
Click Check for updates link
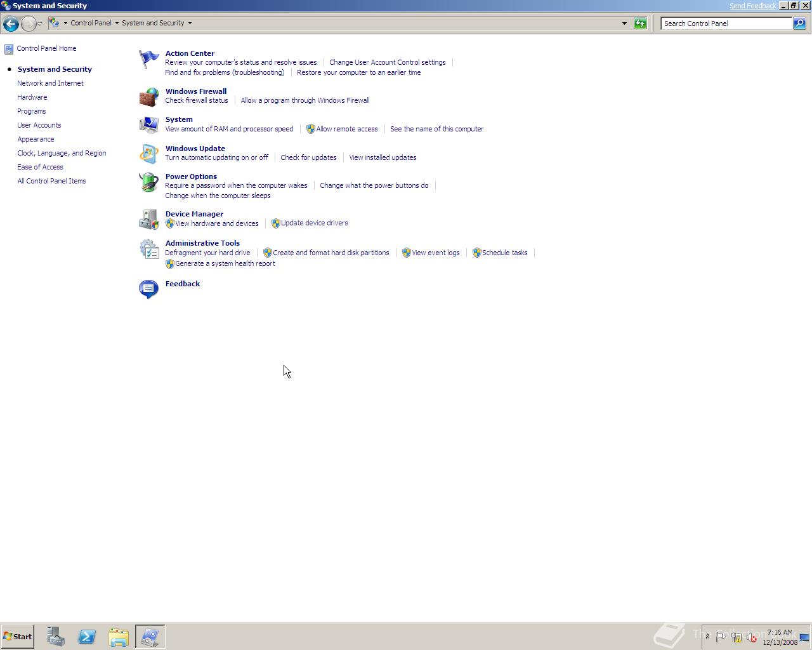(x=308, y=157)
